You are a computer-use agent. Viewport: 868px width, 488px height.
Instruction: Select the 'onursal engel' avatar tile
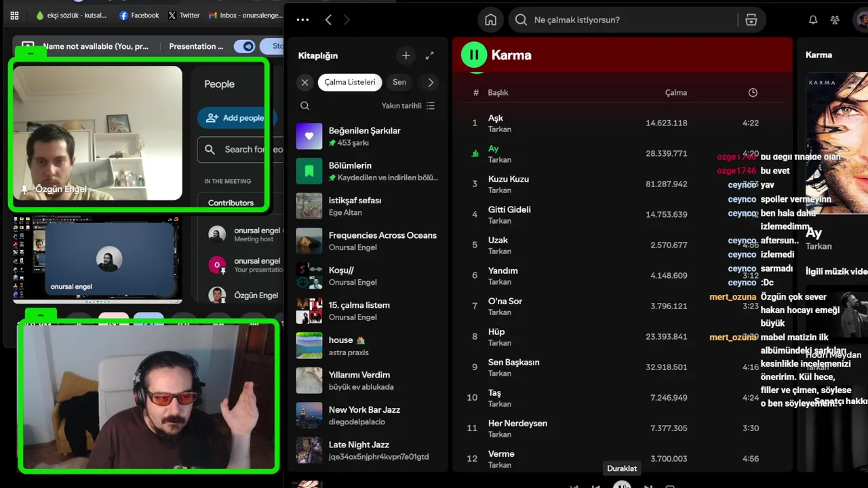pyautogui.click(x=108, y=258)
